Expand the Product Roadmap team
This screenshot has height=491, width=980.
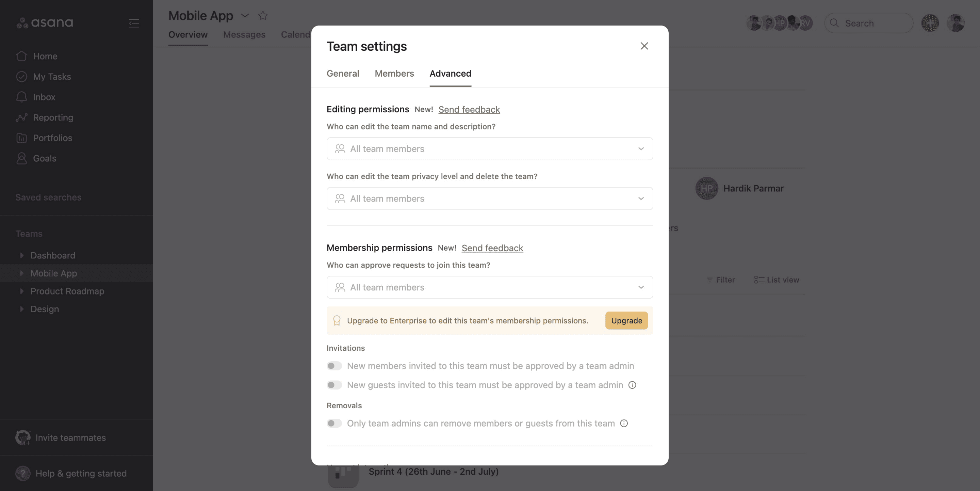coord(22,291)
